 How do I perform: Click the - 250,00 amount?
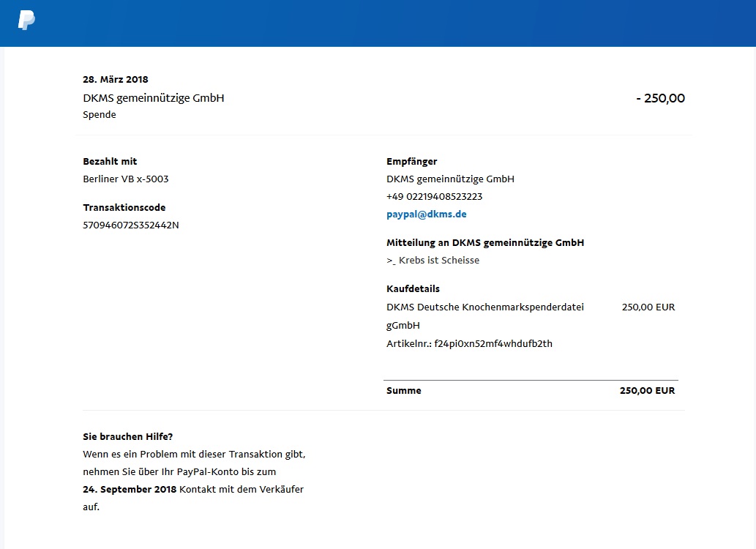click(x=661, y=98)
